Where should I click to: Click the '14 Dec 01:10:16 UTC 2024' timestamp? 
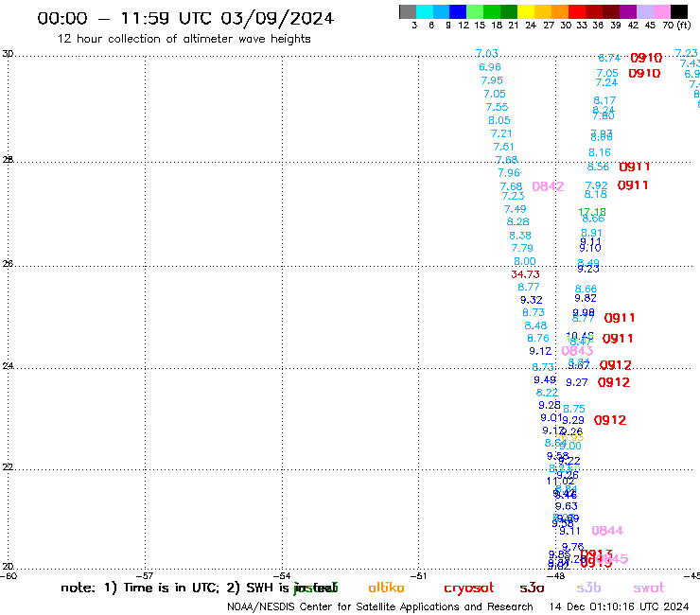tap(619, 606)
